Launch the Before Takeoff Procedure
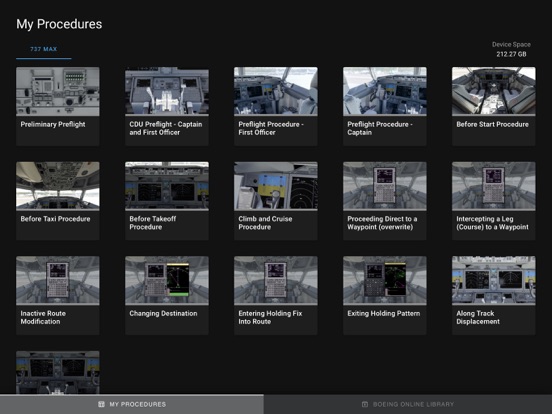The height and width of the screenshot is (414, 552). point(167,201)
